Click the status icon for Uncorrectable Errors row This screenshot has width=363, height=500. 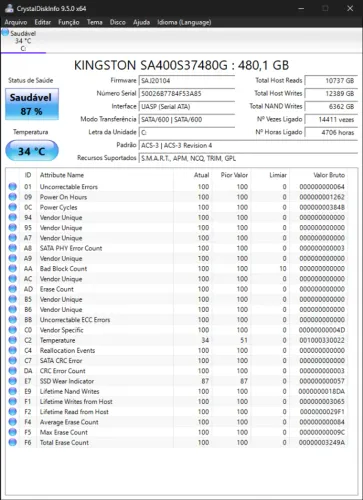click(x=13, y=187)
